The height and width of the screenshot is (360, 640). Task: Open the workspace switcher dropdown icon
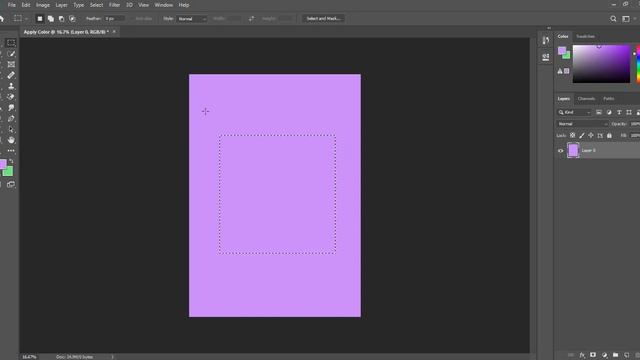coord(627,19)
